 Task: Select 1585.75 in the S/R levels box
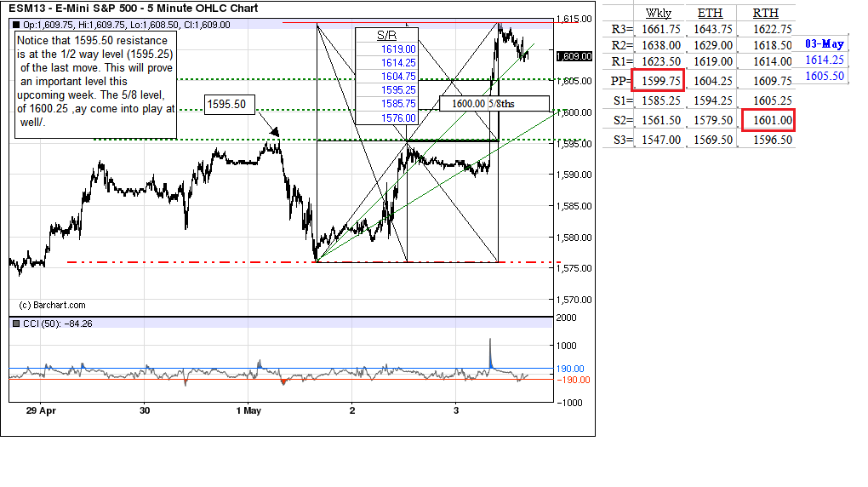(398, 104)
